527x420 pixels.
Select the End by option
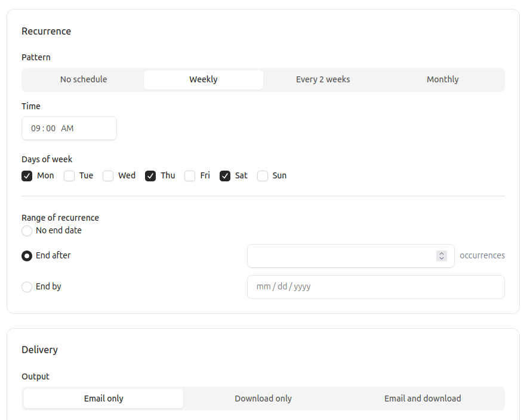[26, 286]
